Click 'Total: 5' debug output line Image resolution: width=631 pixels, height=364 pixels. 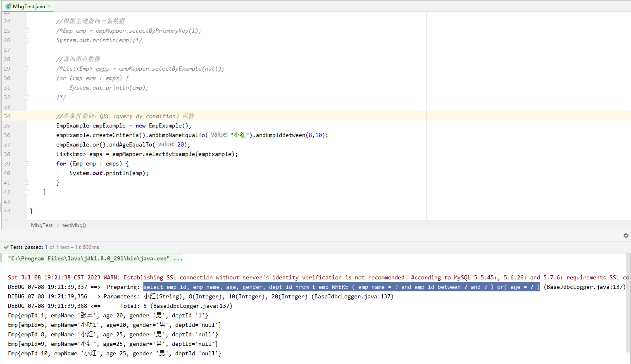coord(120,306)
